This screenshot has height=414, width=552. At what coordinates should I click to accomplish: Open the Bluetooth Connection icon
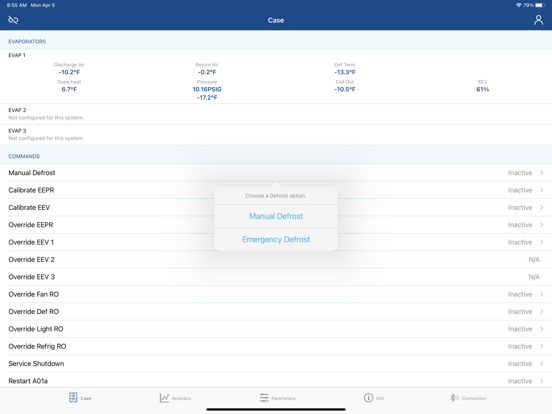pyautogui.click(x=454, y=398)
